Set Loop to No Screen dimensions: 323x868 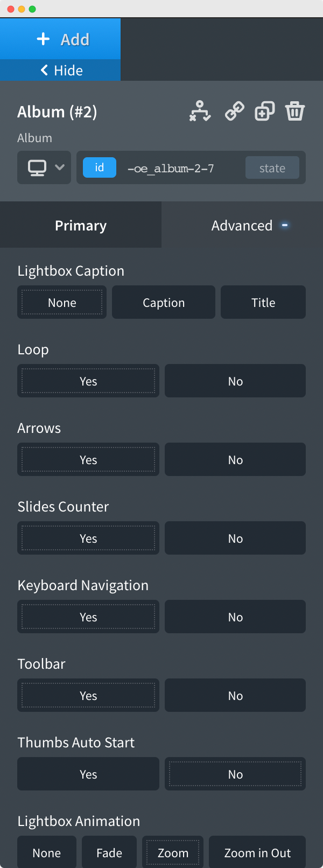pos(235,381)
